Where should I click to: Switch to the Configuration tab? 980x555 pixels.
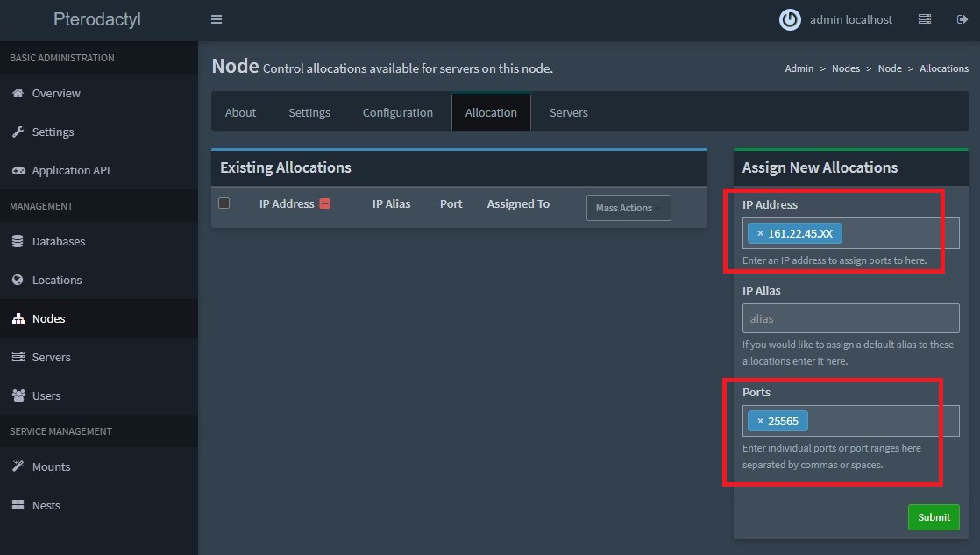pyautogui.click(x=397, y=112)
